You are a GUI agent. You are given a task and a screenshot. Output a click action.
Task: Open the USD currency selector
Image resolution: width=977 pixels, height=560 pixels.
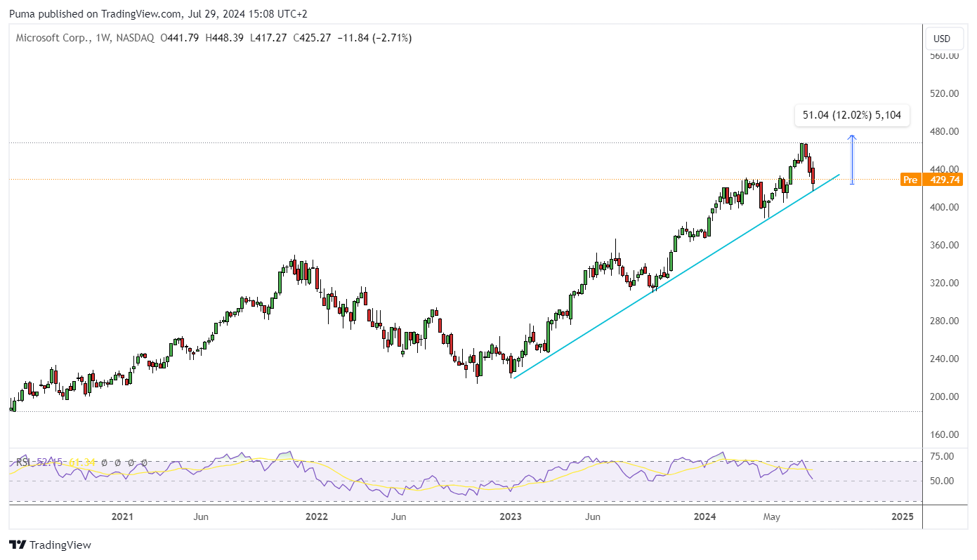pos(942,39)
